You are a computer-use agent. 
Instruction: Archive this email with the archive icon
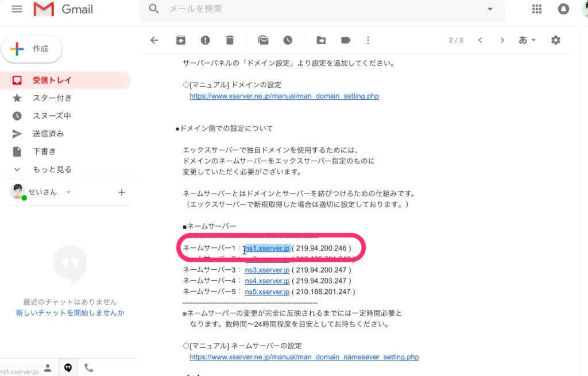pyautogui.click(x=180, y=40)
